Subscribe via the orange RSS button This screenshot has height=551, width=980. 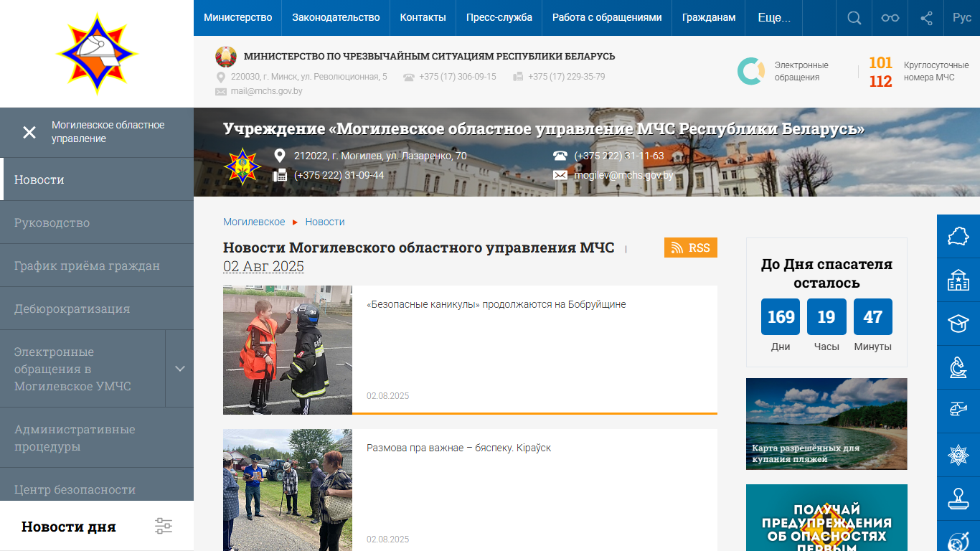pyautogui.click(x=690, y=248)
